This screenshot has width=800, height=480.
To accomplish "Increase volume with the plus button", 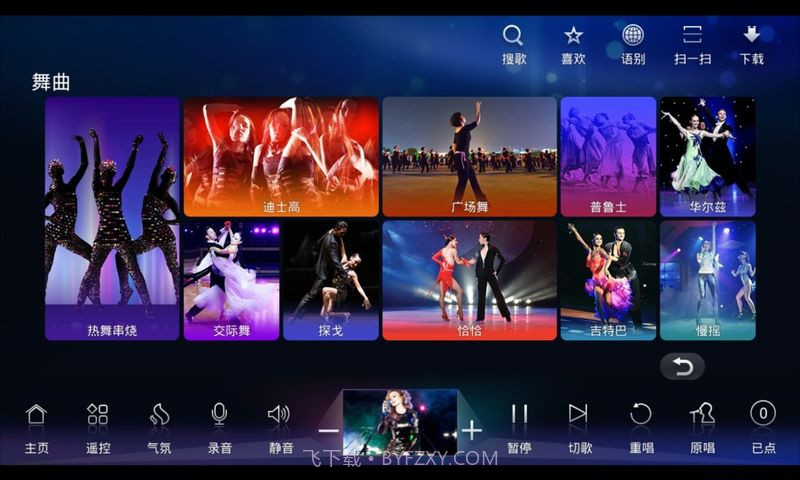I will coord(472,431).
